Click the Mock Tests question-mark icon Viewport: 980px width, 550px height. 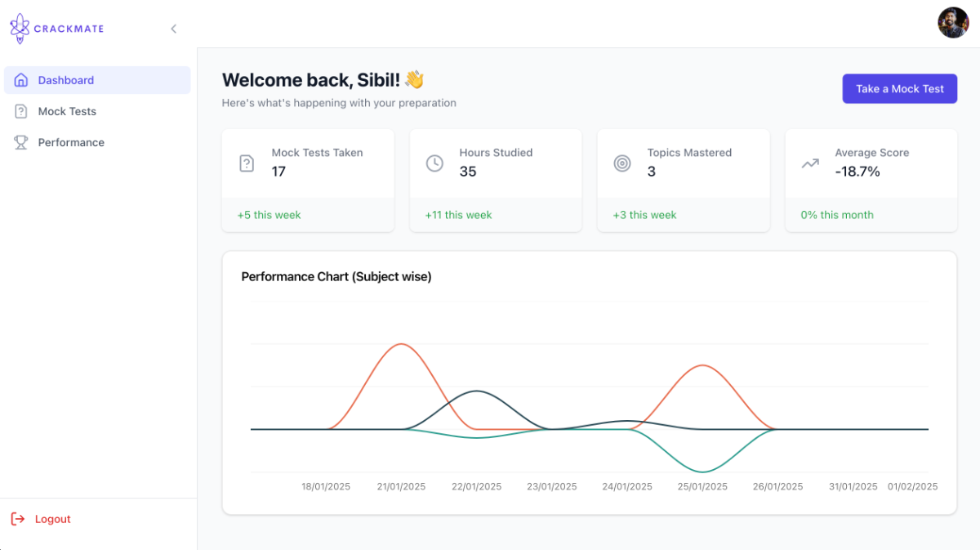coord(21,111)
